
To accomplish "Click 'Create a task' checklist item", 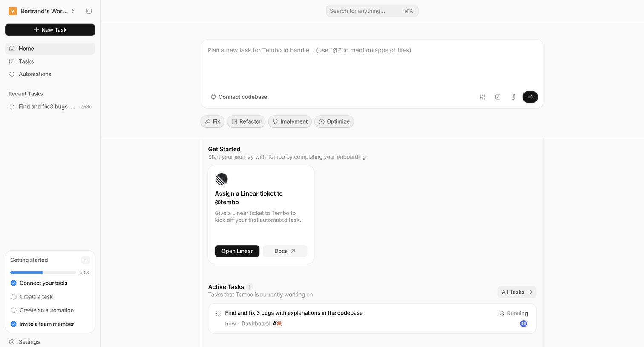I will pyautogui.click(x=36, y=297).
